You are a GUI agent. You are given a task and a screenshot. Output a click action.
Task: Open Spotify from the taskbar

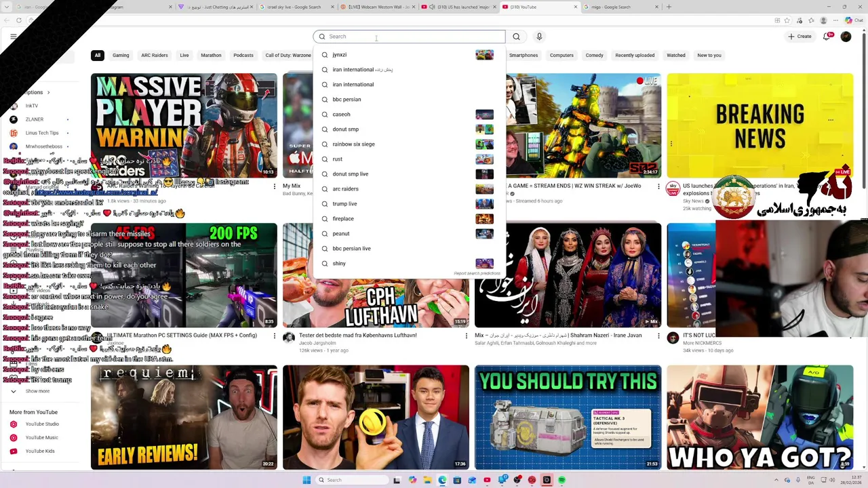click(561, 480)
